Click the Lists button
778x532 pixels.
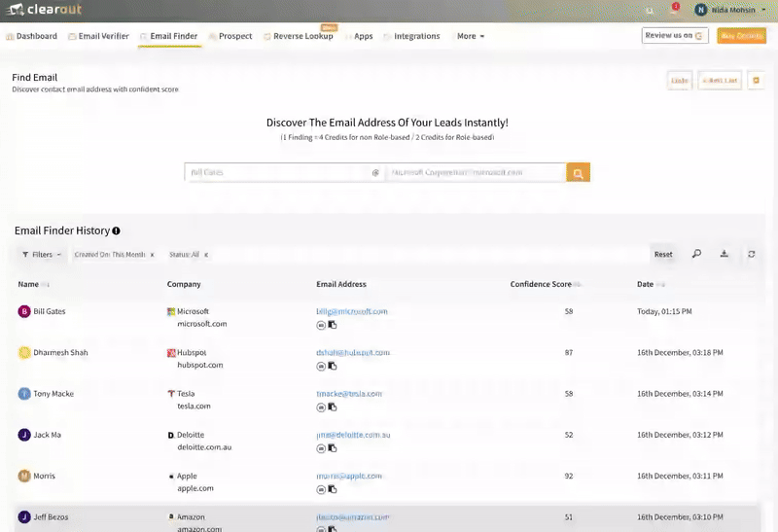[679, 81]
